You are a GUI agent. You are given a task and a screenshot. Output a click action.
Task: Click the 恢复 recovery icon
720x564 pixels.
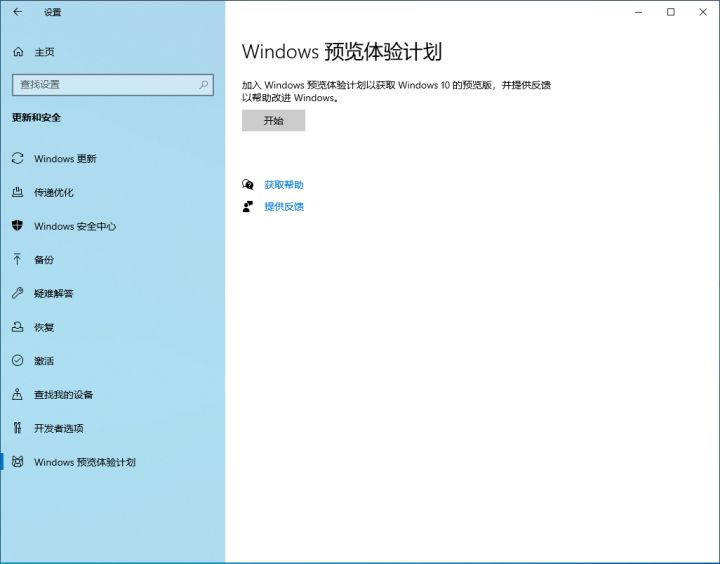coord(17,327)
